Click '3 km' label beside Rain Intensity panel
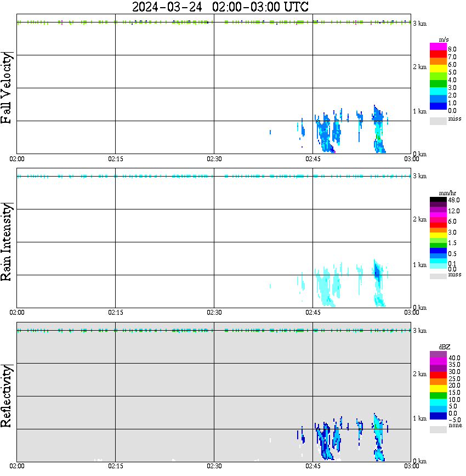Viewport: 466px width, 476px height. tap(419, 176)
